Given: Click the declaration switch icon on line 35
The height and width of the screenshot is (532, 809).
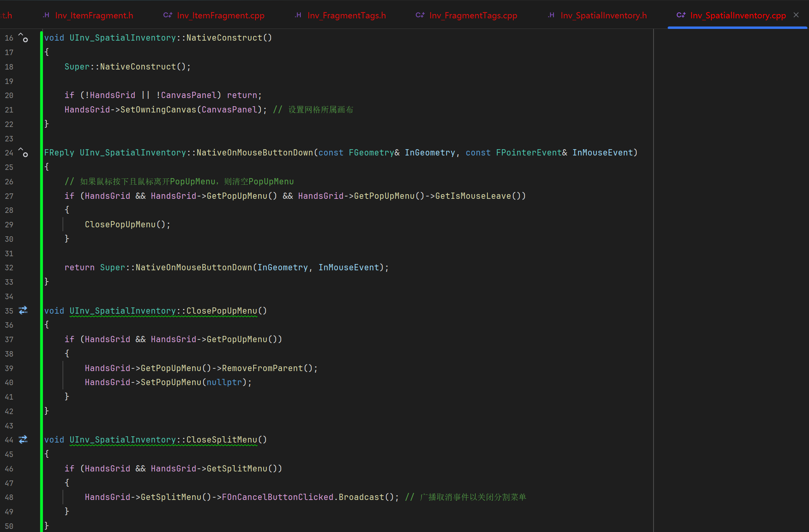Looking at the screenshot, I should click(23, 311).
